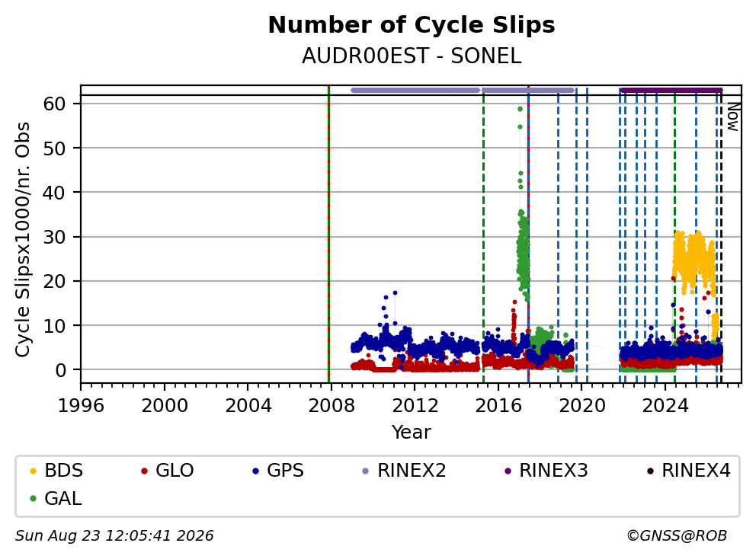Click the BDS legend entry

tap(56, 471)
